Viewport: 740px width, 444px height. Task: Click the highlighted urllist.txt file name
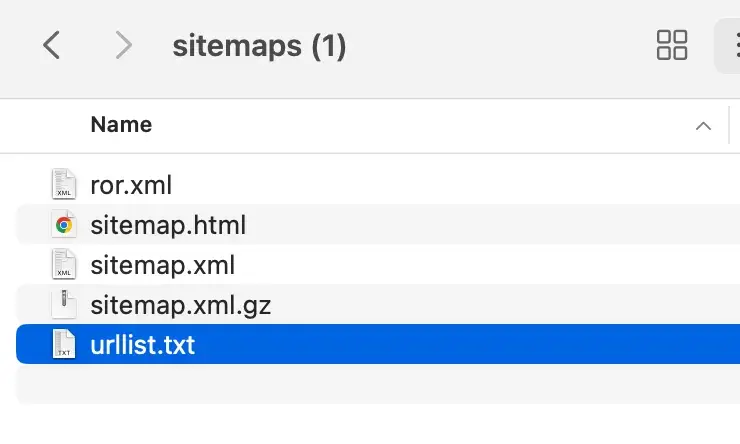point(143,344)
